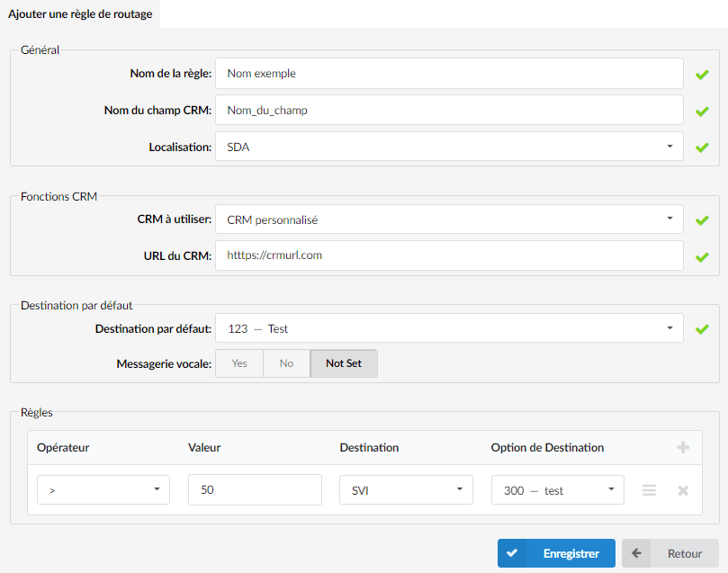Click green checkmark beside URL du CRM
This screenshot has height=573, width=728.
pos(702,257)
